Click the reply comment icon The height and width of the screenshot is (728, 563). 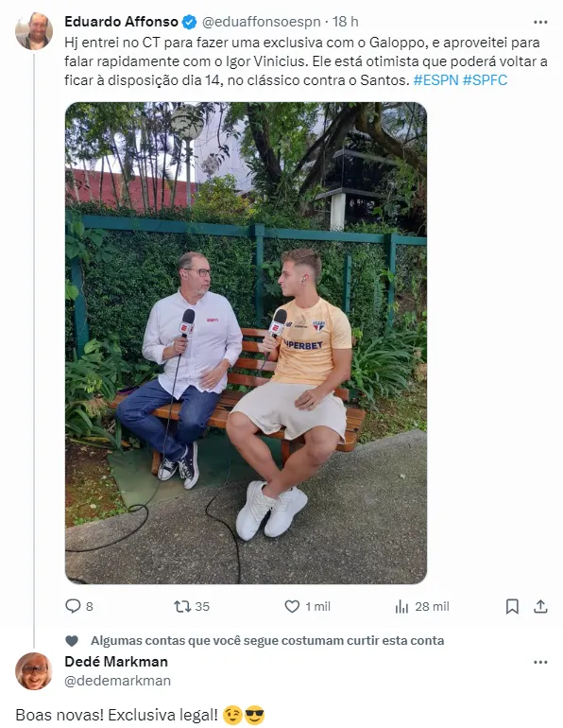pyautogui.click(x=73, y=606)
